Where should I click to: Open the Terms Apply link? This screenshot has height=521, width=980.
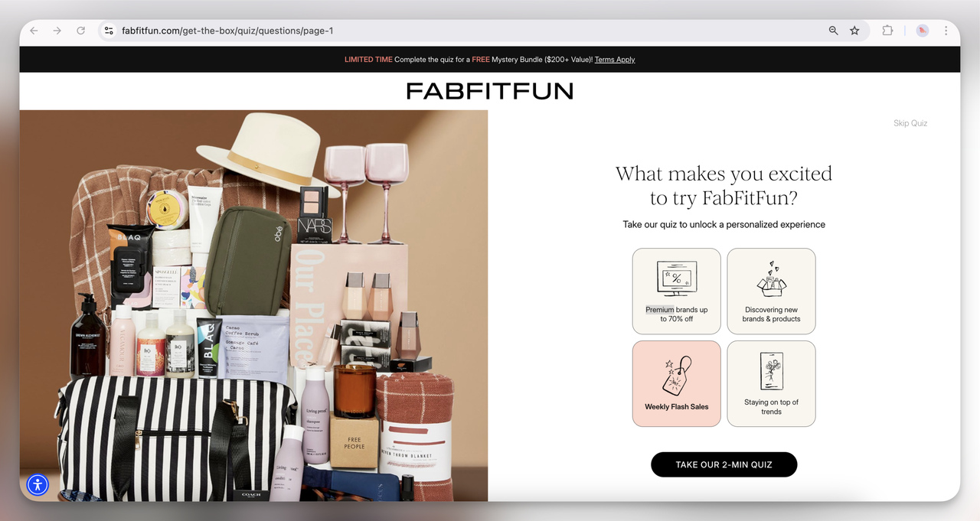[615, 60]
